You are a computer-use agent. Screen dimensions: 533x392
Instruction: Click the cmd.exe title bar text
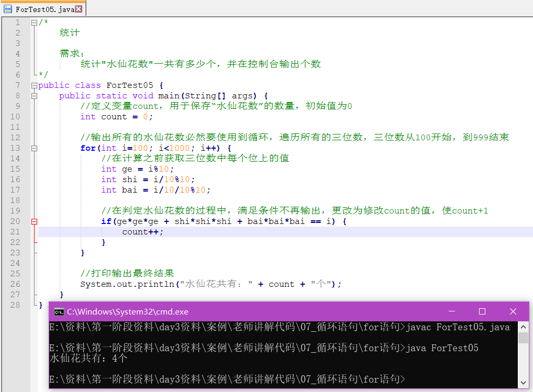tap(127, 312)
